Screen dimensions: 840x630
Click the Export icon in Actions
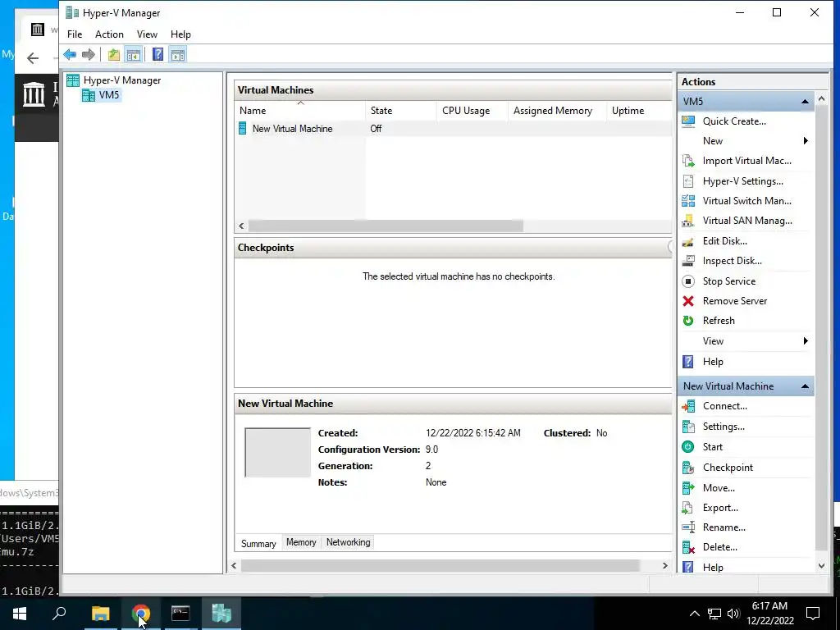point(688,507)
